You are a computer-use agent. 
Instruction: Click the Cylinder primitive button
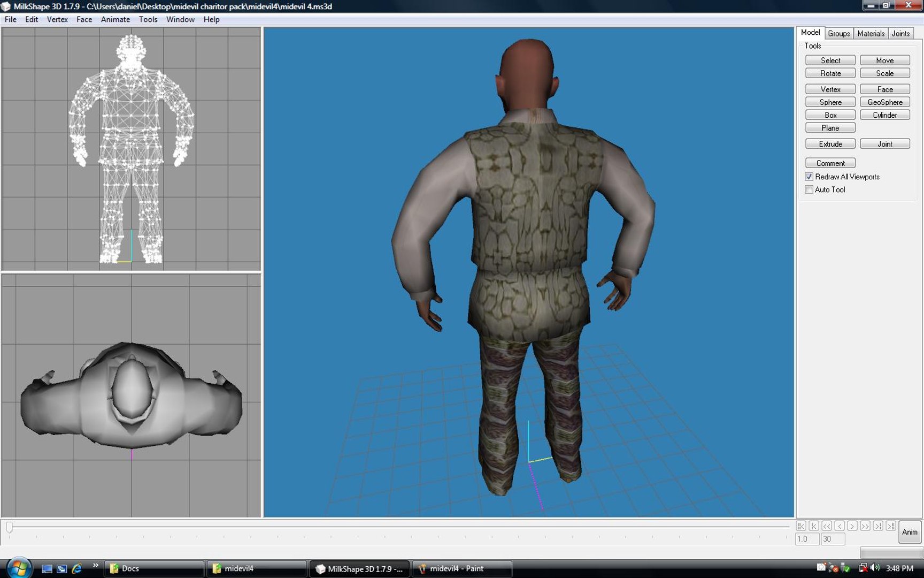point(885,115)
